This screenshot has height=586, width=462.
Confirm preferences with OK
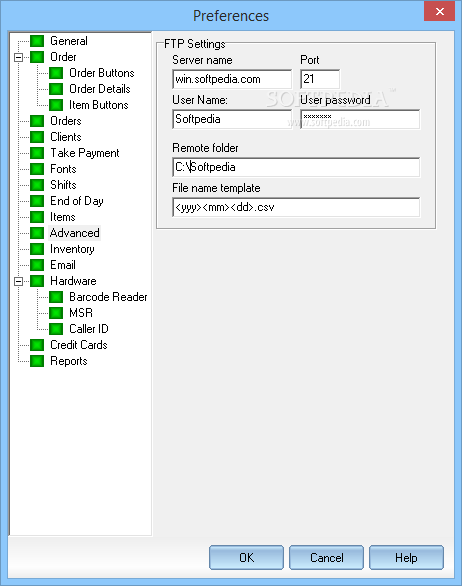point(246,558)
